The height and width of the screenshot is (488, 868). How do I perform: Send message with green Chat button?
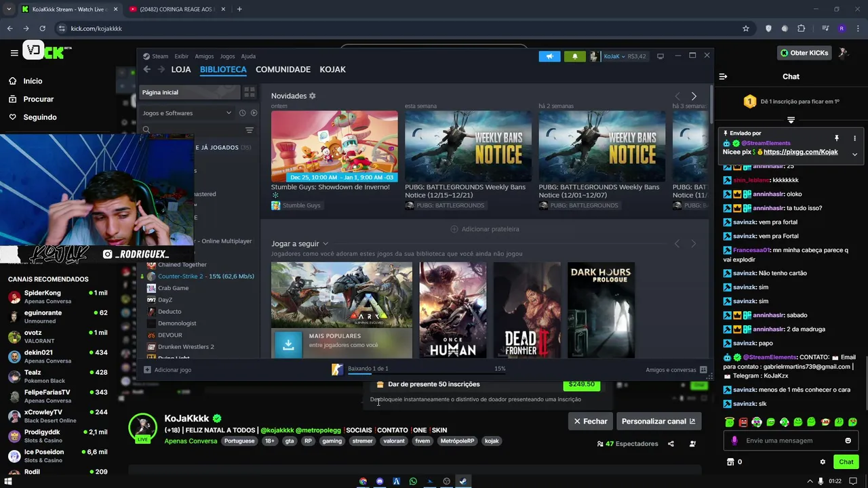846,462
